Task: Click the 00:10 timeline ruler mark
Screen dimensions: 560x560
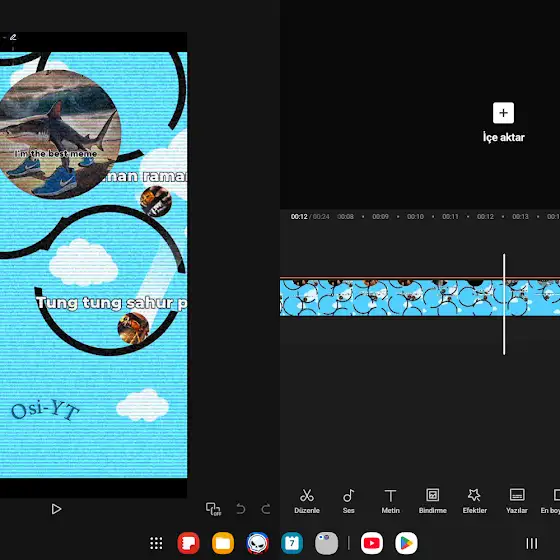Action: tap(415, 216)
